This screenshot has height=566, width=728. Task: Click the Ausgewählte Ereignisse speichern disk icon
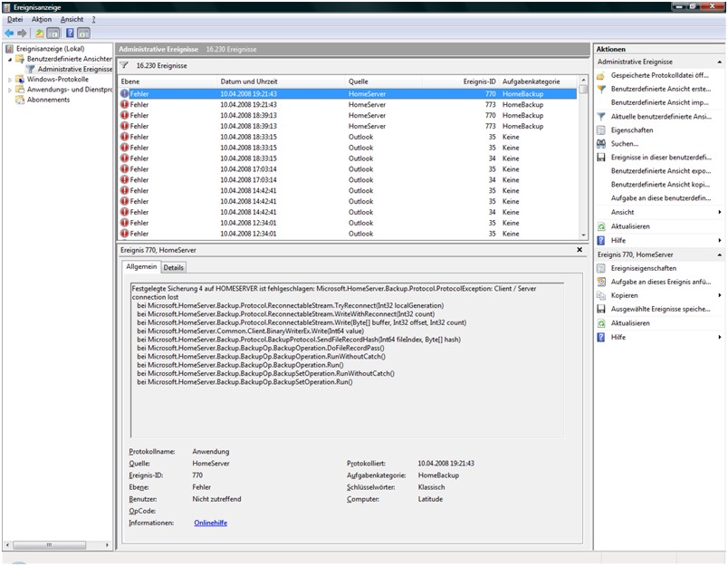(601, 309)
